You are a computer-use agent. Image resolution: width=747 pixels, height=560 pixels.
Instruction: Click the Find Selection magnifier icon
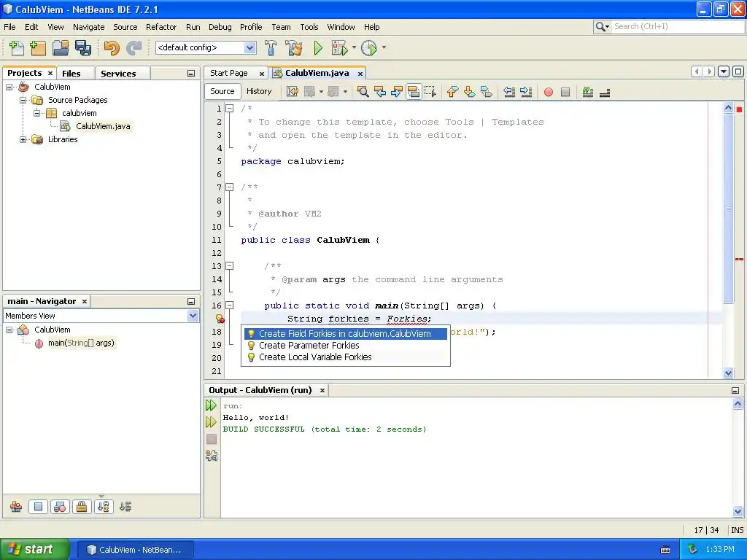pyautogui.click(x=363, y=92)
